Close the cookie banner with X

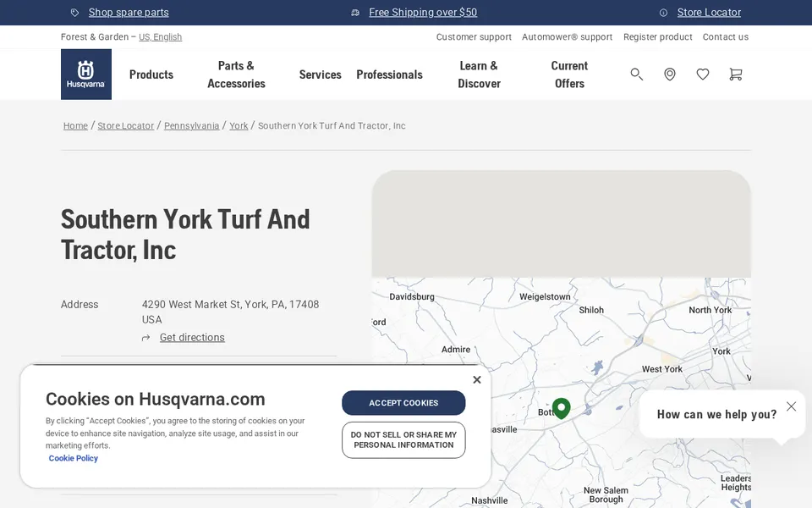click(477, 379)
